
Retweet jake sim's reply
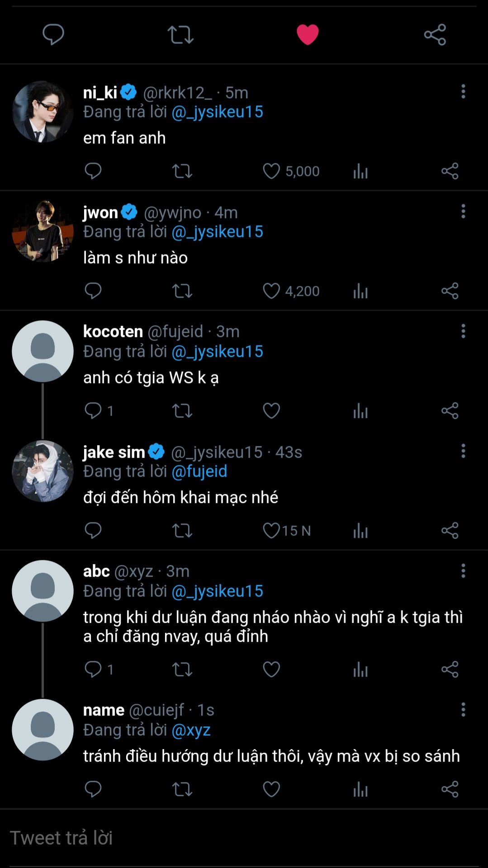tap(182, 531)
